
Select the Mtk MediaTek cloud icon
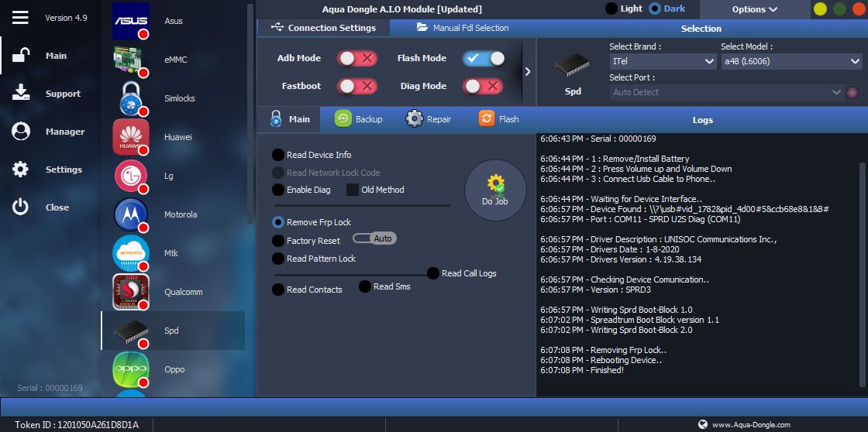pyautogui.click(x=131, y=253)
